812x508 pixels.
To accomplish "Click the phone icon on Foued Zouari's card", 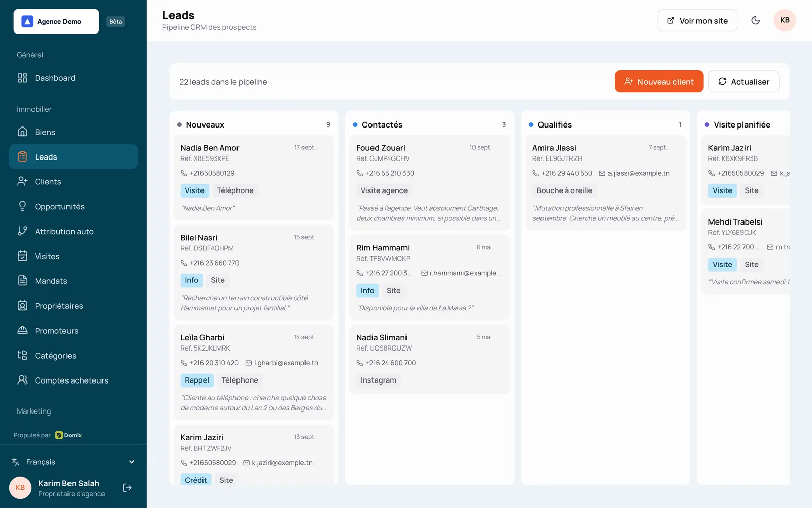I will coord(359,173).
